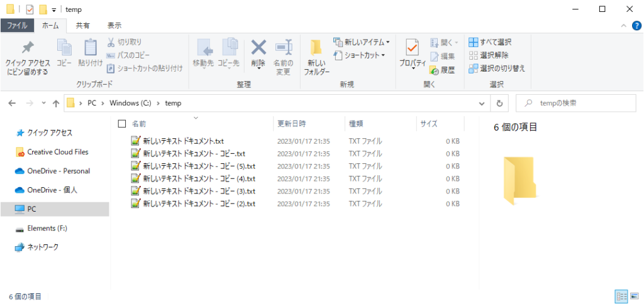
Task: Click temp segment in address breadcrumb
Action: coord(173,104)
